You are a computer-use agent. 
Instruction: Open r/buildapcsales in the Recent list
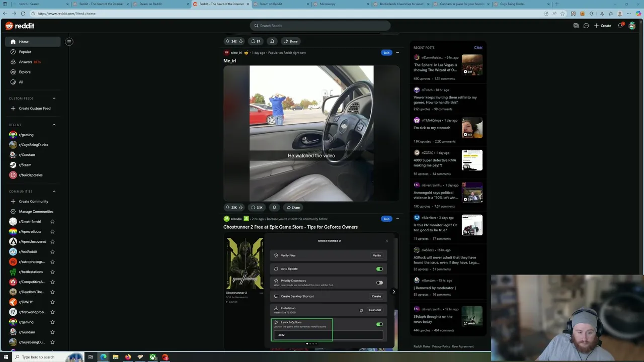point(33,175)
